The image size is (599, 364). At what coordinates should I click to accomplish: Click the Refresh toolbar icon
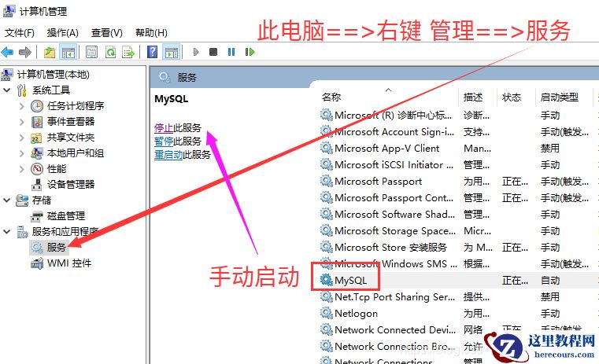click(110, 52)
